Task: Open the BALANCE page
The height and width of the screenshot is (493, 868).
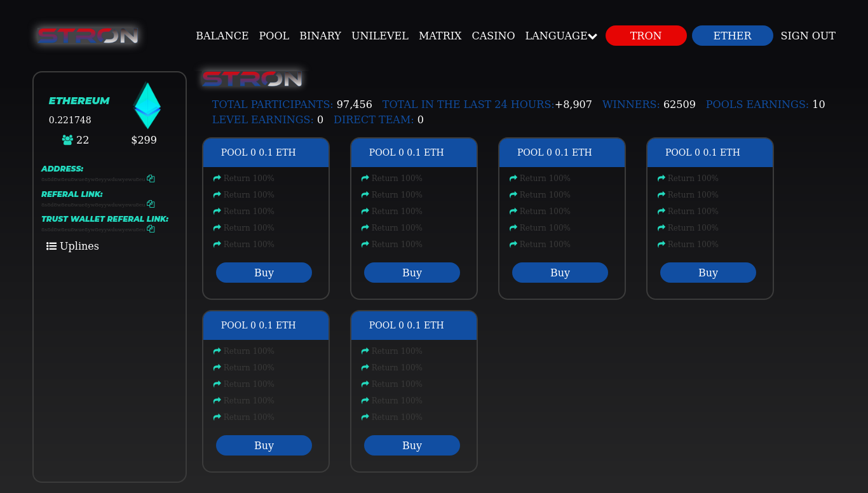Action: tap(222, 36)
